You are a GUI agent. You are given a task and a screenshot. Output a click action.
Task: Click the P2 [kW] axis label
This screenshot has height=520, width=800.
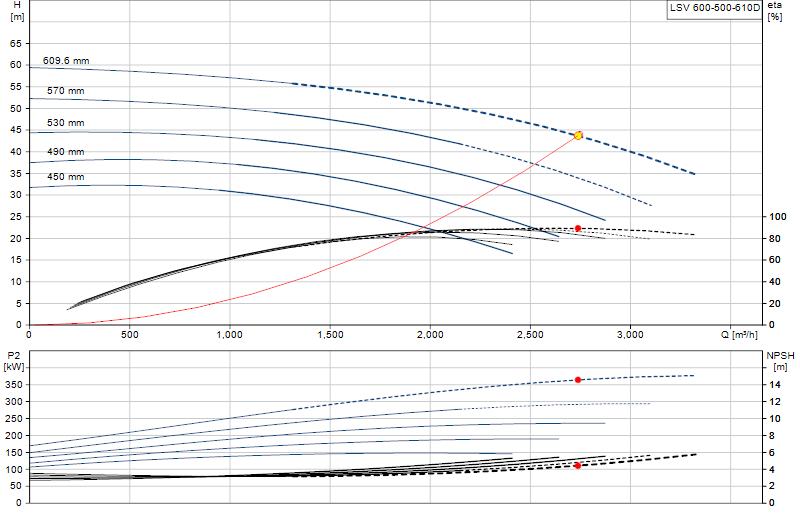click(14, 361)
